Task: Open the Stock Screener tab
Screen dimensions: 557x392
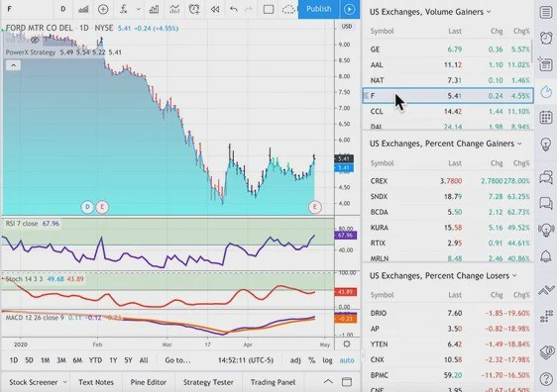Action: point(34,382)
